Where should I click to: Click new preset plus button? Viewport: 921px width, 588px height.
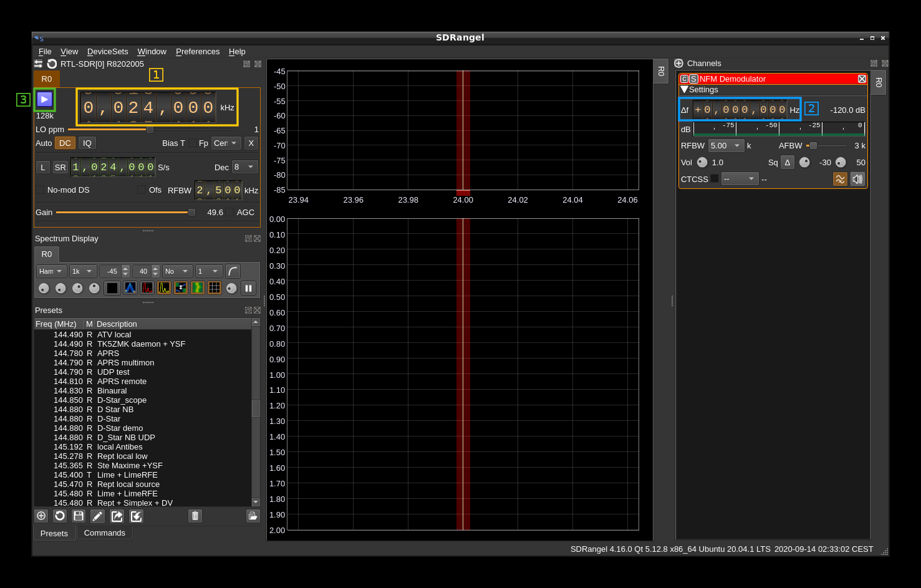point(41,516)
